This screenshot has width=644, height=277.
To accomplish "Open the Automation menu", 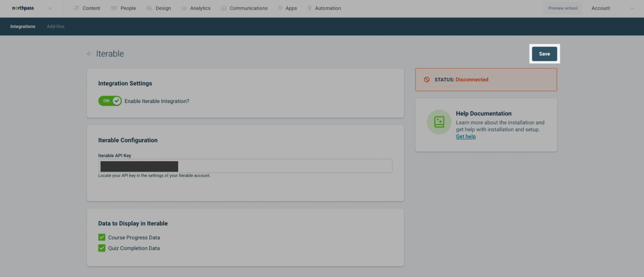I will tap(324, 8).
